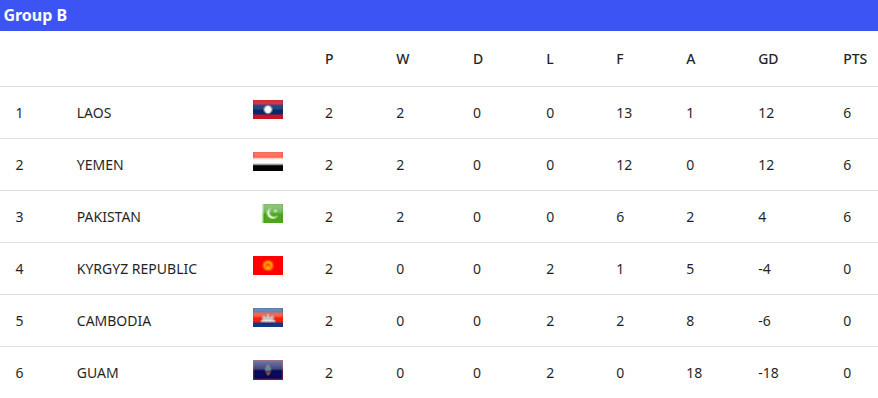Open the YEMEN team name

[x=100, y=165]
